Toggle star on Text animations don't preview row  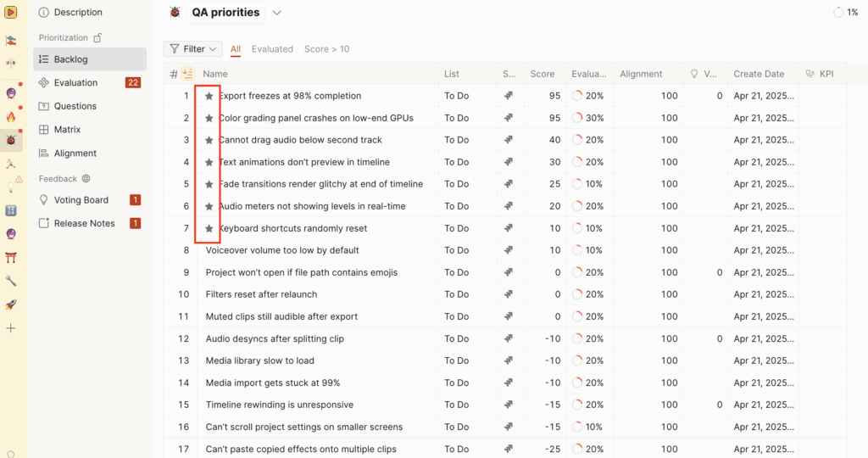tap(209, 162)
